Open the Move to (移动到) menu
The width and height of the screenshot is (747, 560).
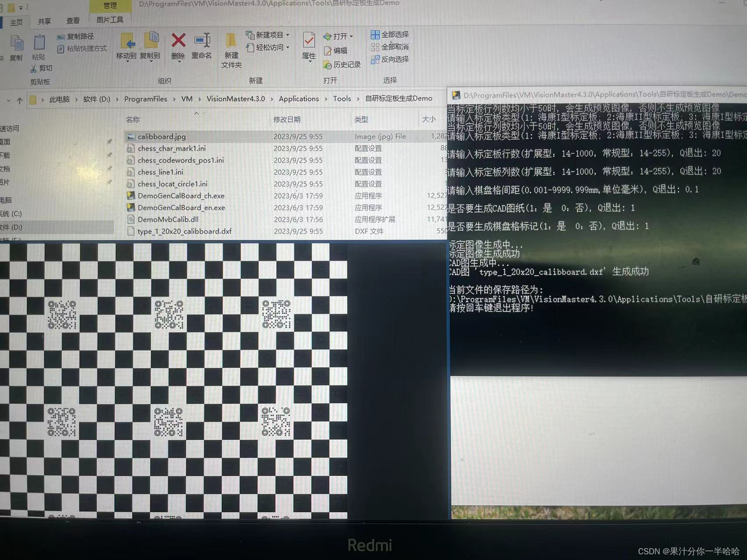[x=126, y=47]
